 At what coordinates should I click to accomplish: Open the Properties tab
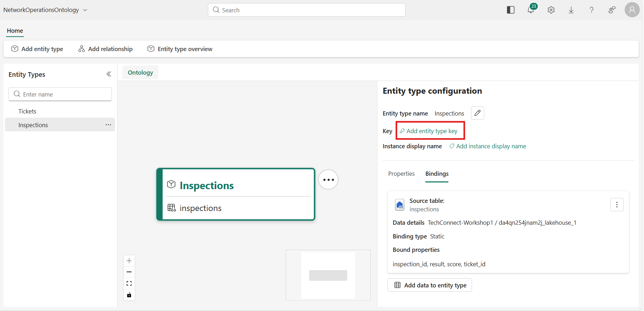coord(401,174)
